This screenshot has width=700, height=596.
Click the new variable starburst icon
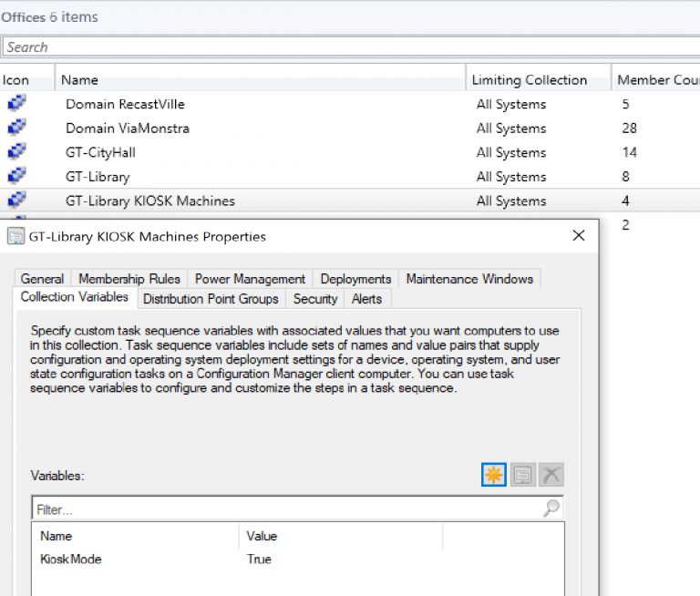pyautogui.click(x=494, y=475)
